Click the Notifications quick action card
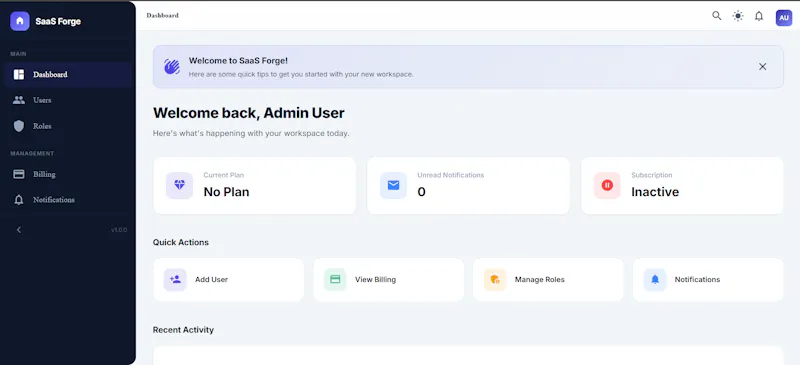 coord(708,280)
